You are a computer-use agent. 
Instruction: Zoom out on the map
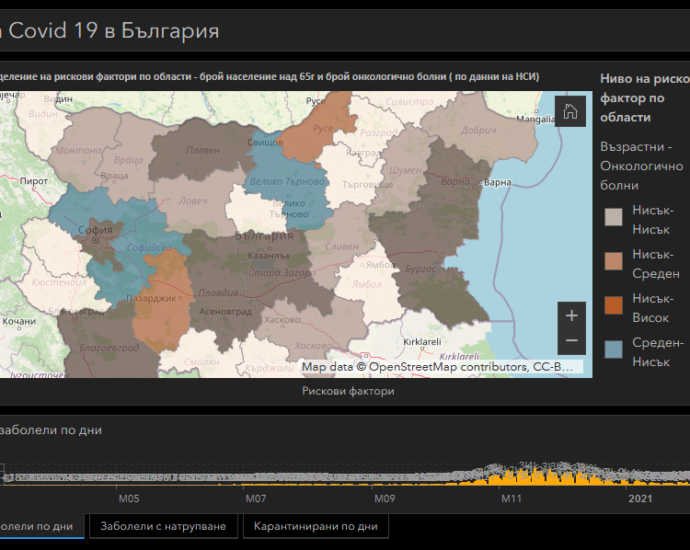[571, 341]
